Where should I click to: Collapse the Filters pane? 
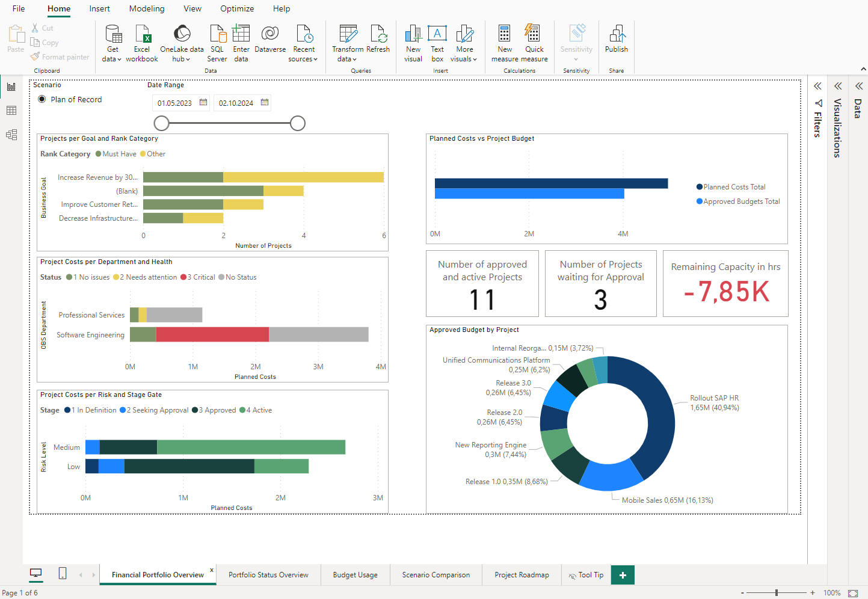(x=817, y=85)
